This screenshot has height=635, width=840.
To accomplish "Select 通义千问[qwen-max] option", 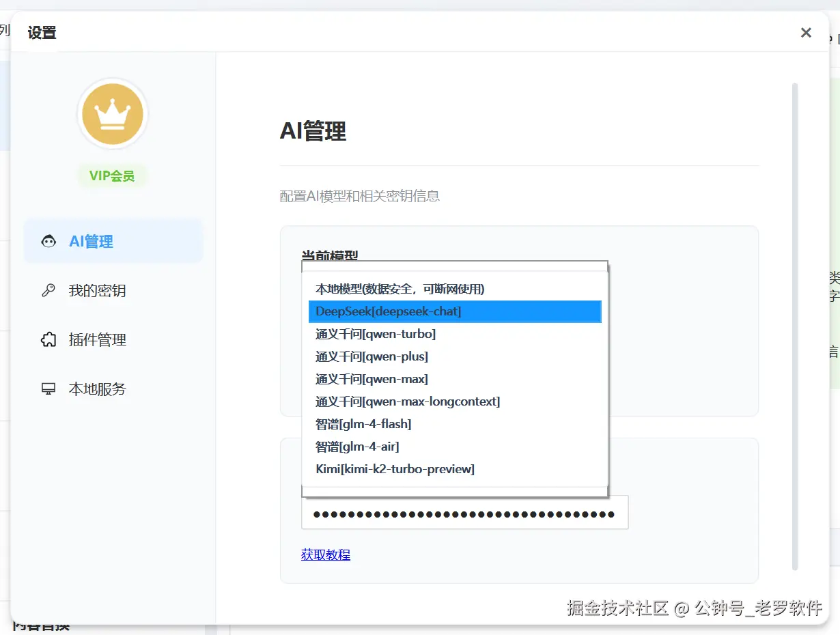I will (455, 379).
